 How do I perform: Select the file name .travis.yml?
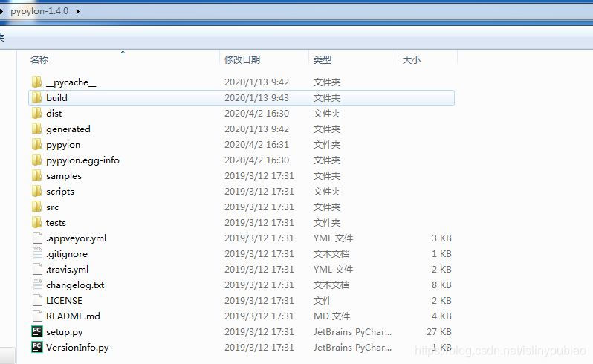[67, 270]
